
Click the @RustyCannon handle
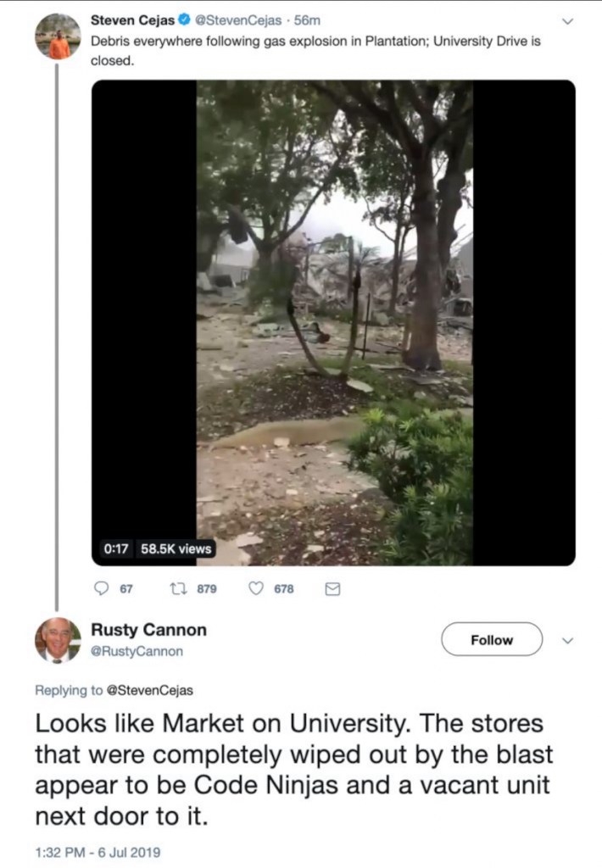pos(137,652)
